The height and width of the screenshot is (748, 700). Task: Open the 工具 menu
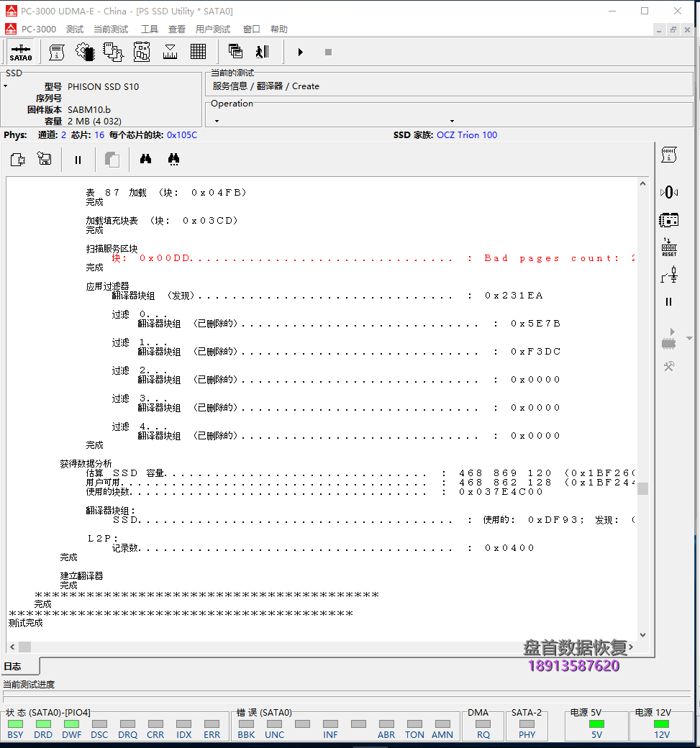click(150, 29)
